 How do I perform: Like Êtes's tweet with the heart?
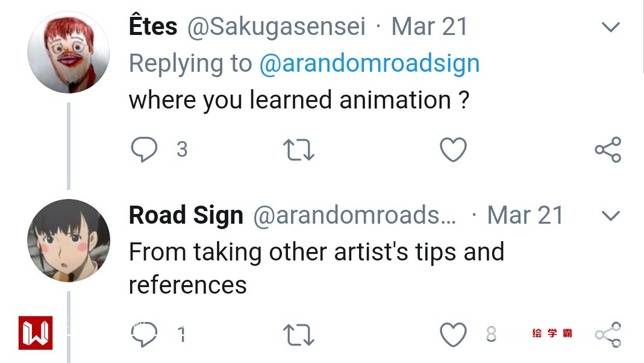453,150
